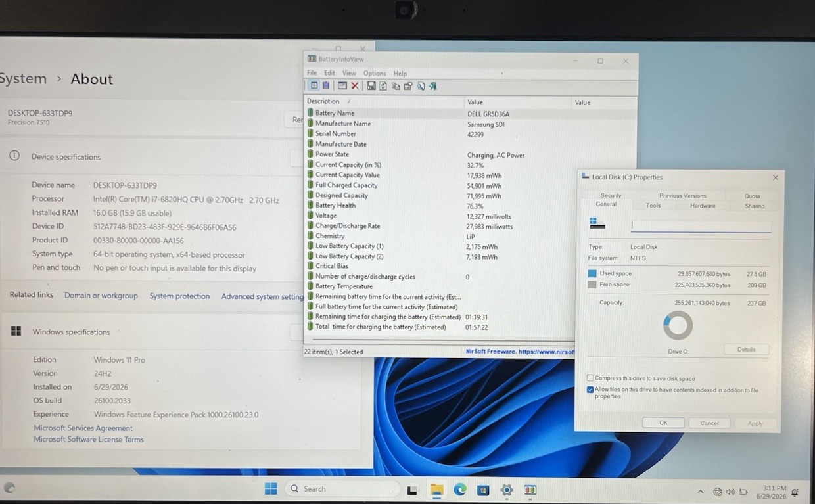Open the Windows Start menu
815x504 pixels.
(x=271, y=488)
